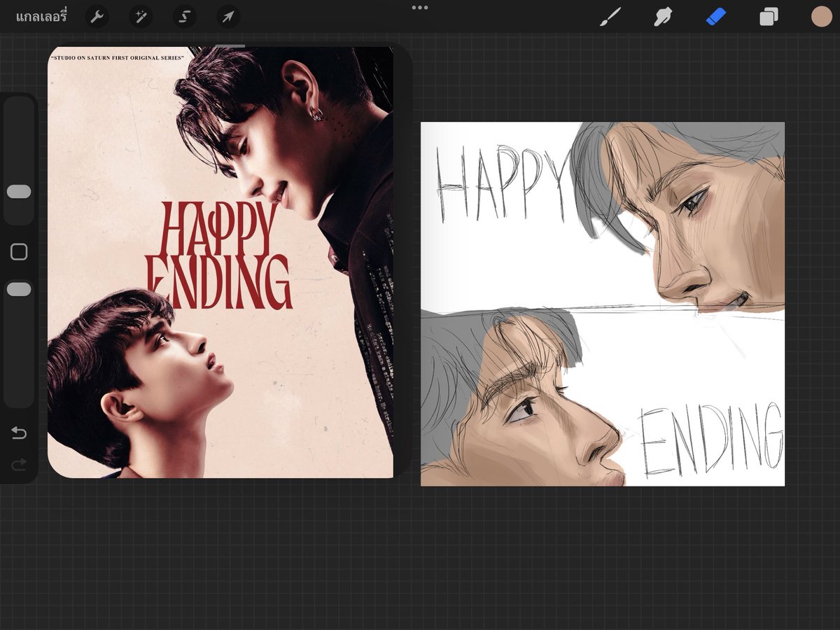Tap the square modify button in sidebar
The image size is (840, 630).
(x=19, y=252)
